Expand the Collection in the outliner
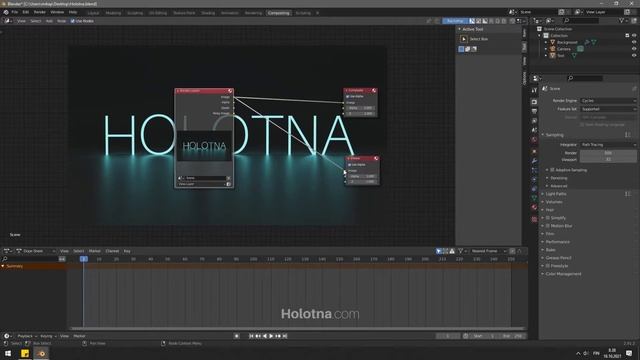 [x=540, y=36]
